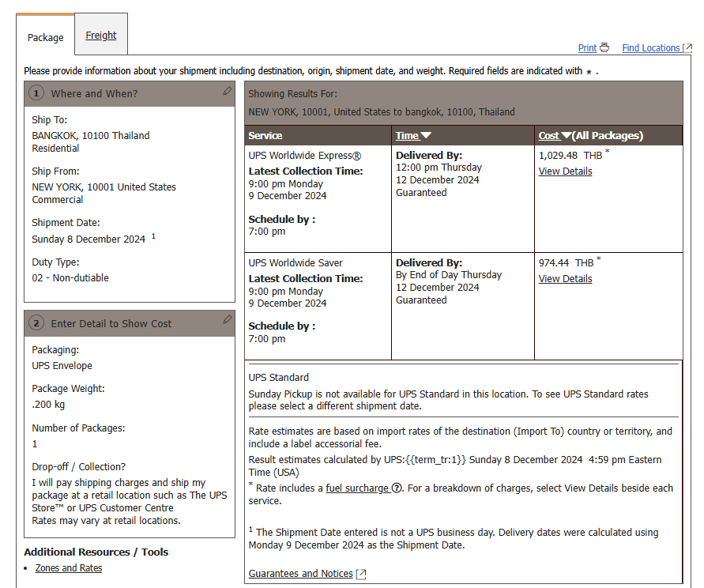Click pencil icon on Enter Detail to Show Cost

pyautogui.click(x=228, y=319)
